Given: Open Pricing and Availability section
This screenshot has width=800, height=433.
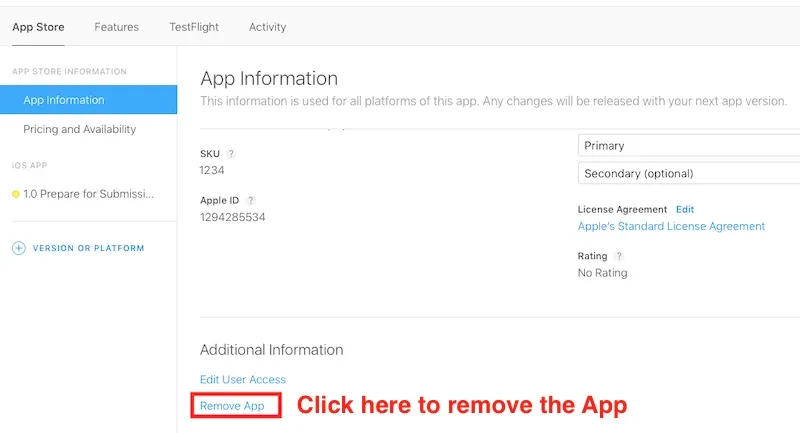Looking at the screenshot, I should [x=80, y=129].
